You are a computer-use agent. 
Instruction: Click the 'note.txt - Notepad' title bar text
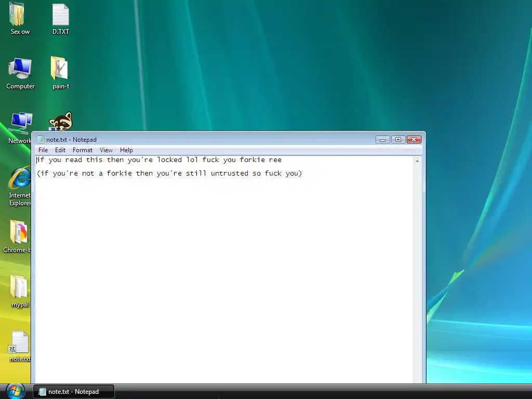(71, 139)
